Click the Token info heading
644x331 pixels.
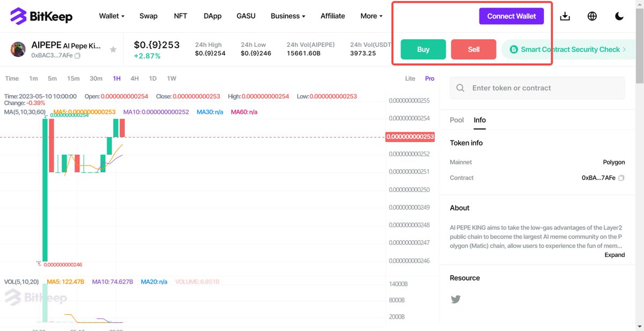tap(466, 143)
